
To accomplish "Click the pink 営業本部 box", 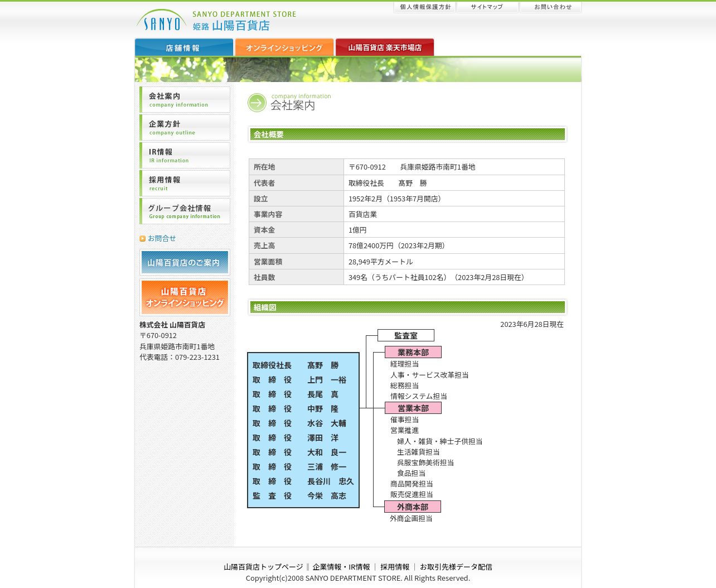I will click(413, 408).
